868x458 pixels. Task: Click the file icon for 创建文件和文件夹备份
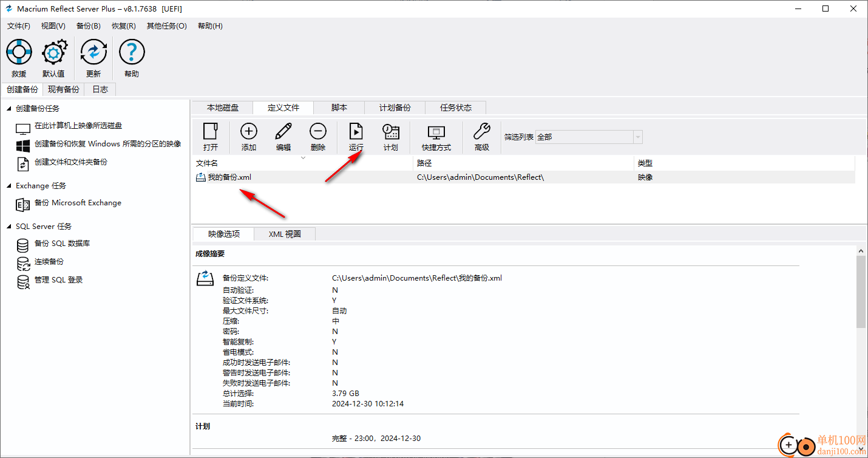coord(23,164)
